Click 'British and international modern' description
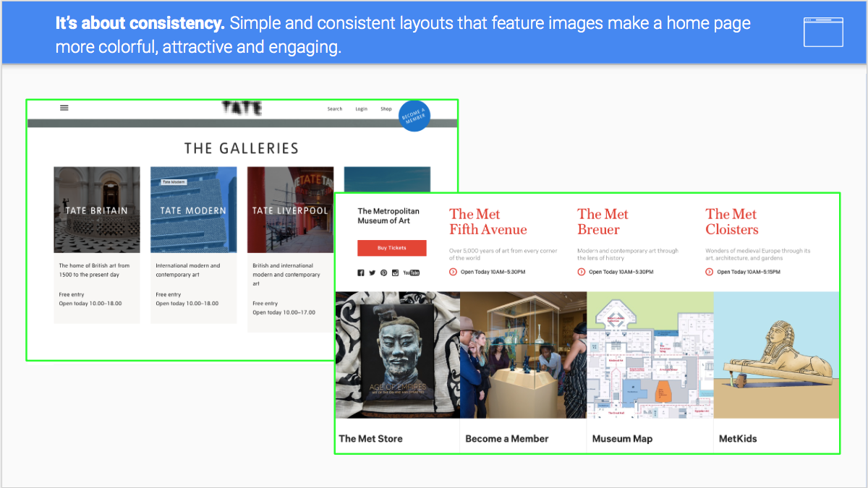The width and height of the screenshot is (868, 488). click(286, 275)
